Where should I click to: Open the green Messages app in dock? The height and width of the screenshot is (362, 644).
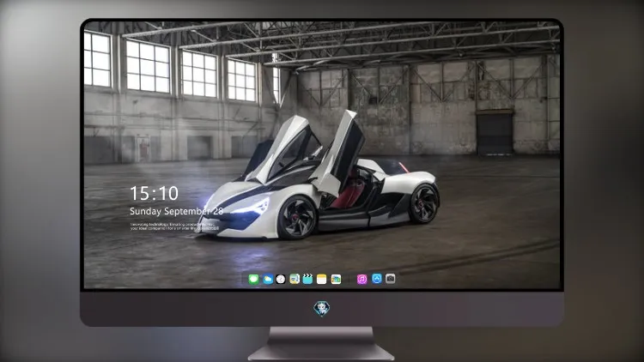[x=253, y=280]
